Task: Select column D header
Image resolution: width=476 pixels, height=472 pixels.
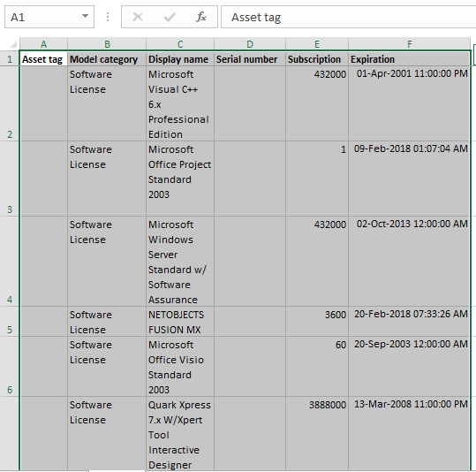Action: point(250,44)
